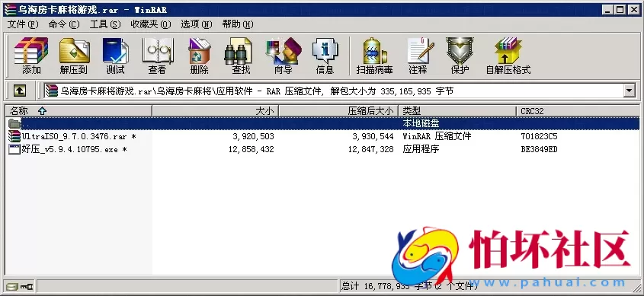This screenshot has height=296, width=644.
Task: Click the 保护 (Protect) shield icon
Action: [x=460, y=56]
